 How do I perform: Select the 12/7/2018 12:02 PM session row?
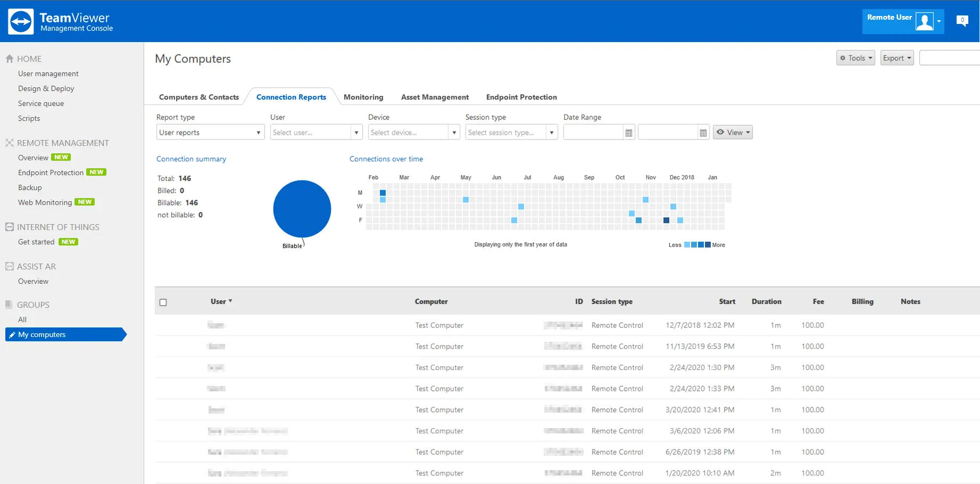click(x=567, y=325)
